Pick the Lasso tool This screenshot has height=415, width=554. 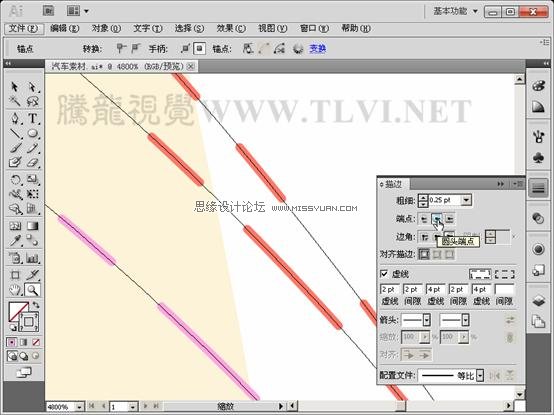coord(32,101)
